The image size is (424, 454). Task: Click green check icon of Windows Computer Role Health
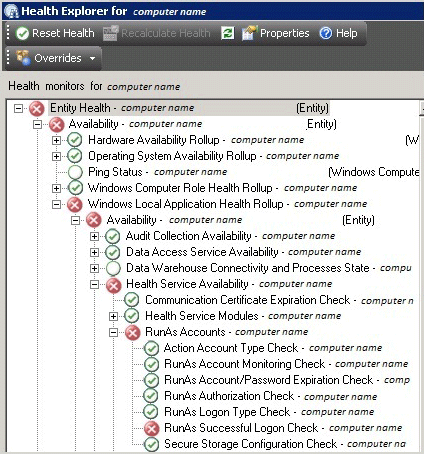75,188
